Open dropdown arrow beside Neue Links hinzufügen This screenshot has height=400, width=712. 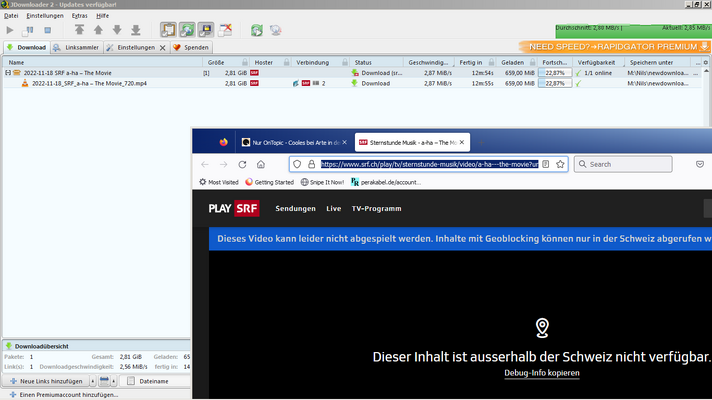click(93, 381)
